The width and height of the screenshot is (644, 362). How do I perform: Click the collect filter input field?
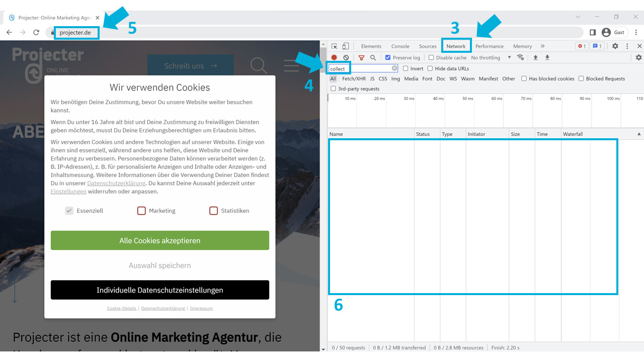point(359,68)
